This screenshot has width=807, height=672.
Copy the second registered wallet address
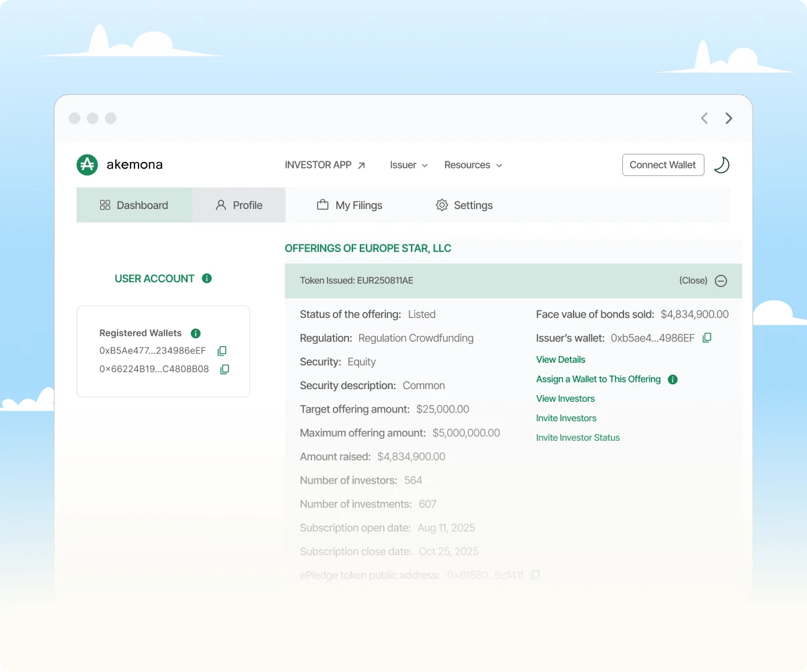[x=225, y=369]
